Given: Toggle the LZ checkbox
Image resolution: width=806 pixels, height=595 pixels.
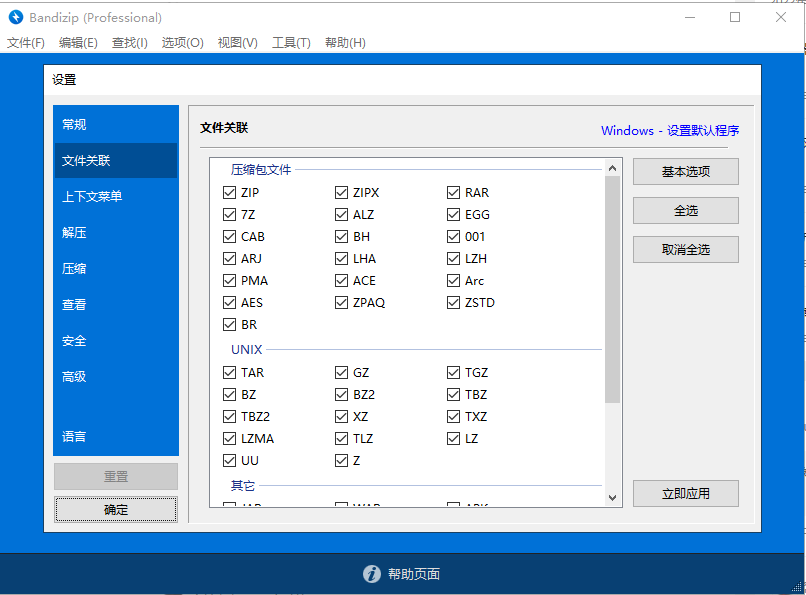Looking at the screenshot, I should tap(453, 438).
